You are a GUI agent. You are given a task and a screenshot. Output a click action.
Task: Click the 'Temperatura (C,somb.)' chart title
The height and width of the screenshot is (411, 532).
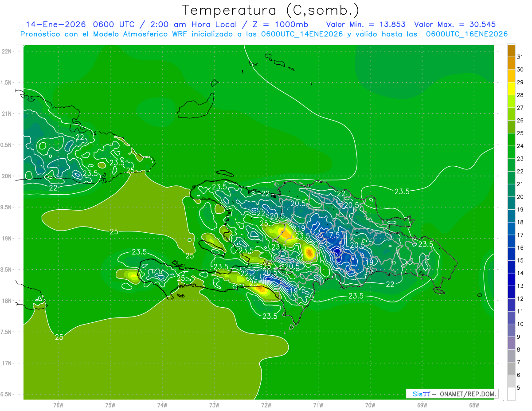coord(271,10)
